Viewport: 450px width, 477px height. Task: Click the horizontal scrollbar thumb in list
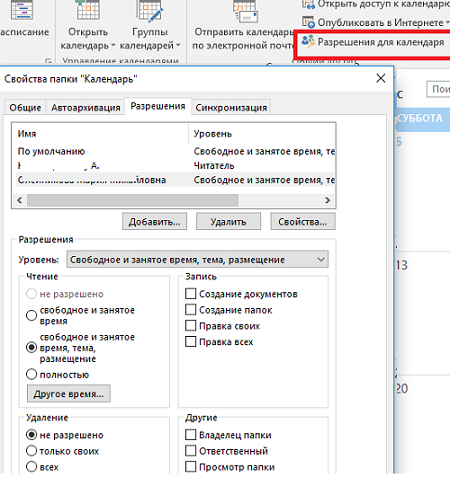[133, 200]
